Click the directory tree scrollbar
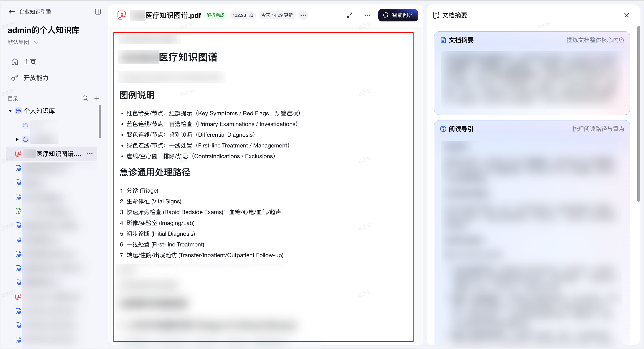The height and width of the screenshot is (349, 644). point(100,122)
